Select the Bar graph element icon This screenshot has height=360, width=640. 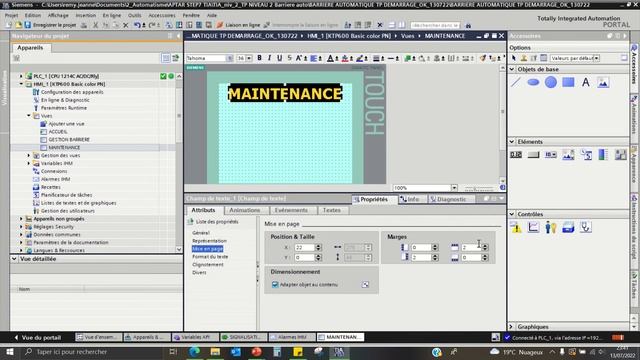pyautogui.click(x=603, y=155)
